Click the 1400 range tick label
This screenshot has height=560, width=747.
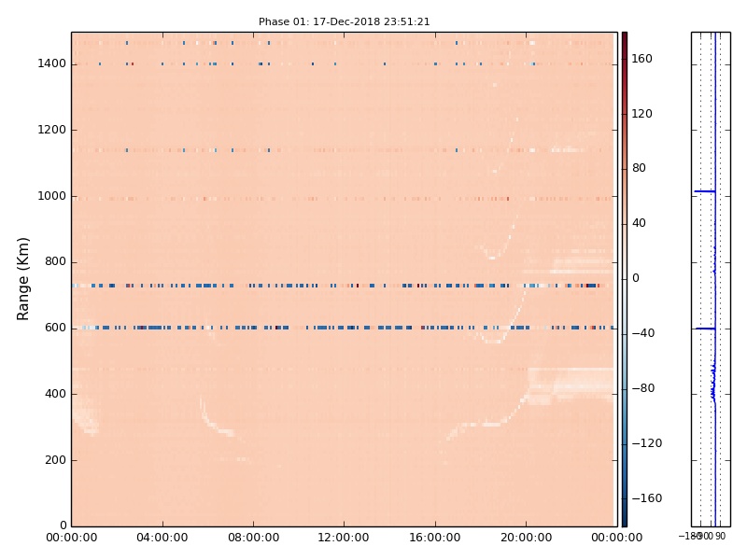[52, 63]
